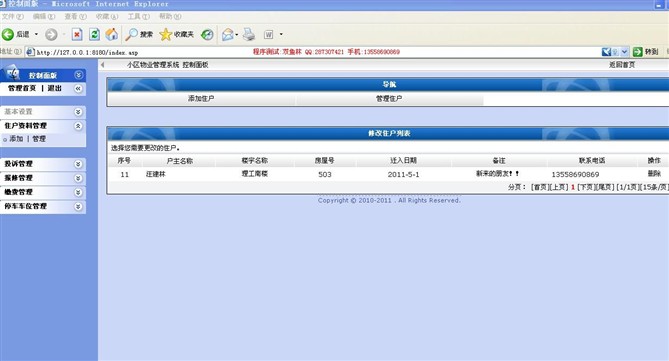
Task: Collapse the 控制面板 sidebar header chevron
Action: (x=79, y=75)
